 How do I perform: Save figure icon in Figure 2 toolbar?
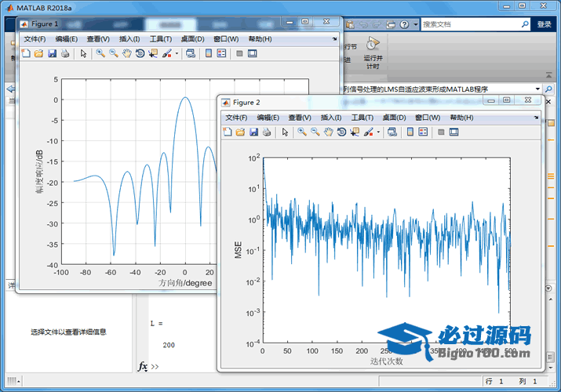pos(253,132)
